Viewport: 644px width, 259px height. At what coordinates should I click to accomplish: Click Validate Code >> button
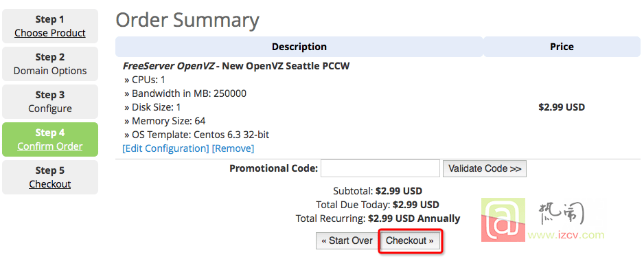click(485, 168)
